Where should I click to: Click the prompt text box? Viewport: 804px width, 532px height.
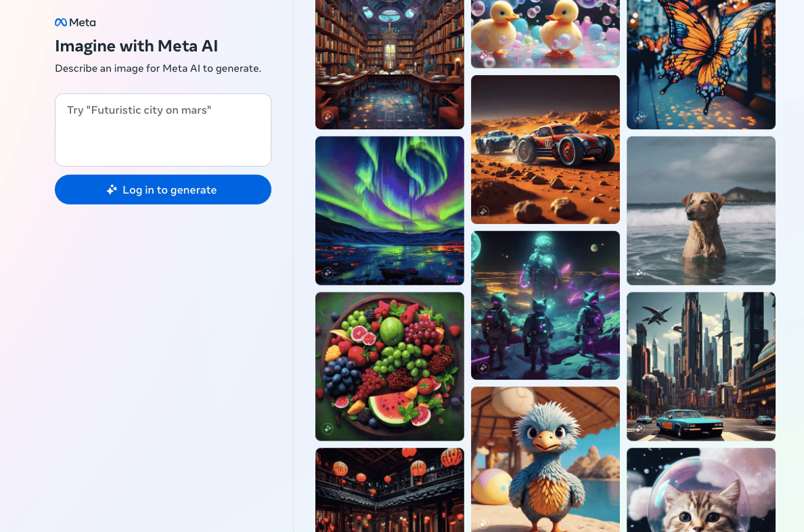click(163, 130)
